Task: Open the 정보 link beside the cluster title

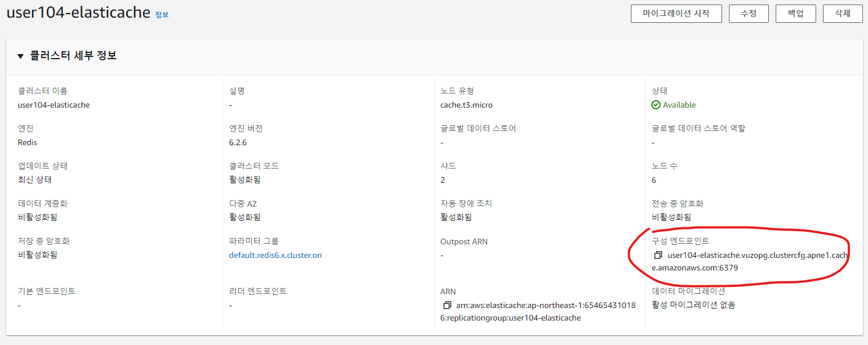Action: pos(162,15)
